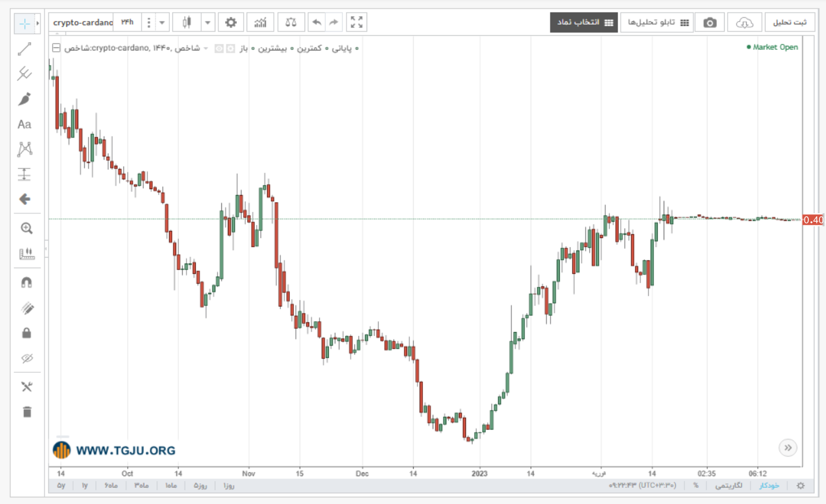Remove drawings with the trash icon
This screenshot has width=826, height=504.
(x=27, y=412)
